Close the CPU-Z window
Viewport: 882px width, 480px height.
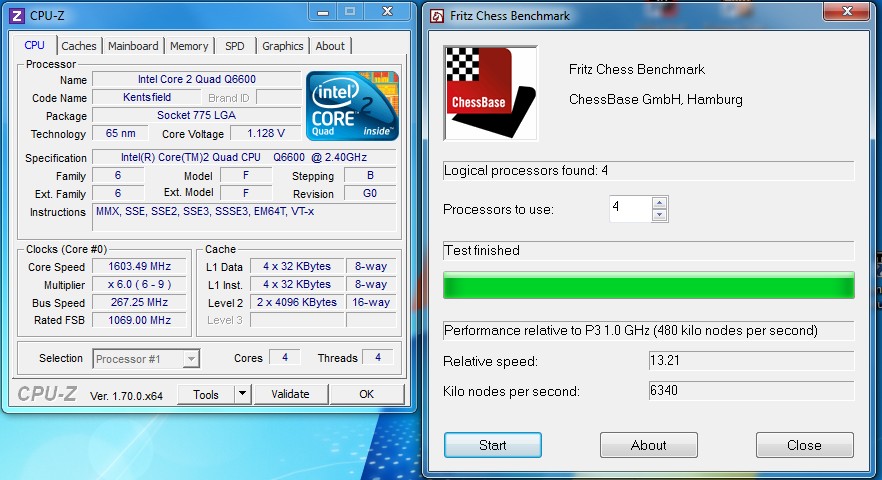pos(387,12)
